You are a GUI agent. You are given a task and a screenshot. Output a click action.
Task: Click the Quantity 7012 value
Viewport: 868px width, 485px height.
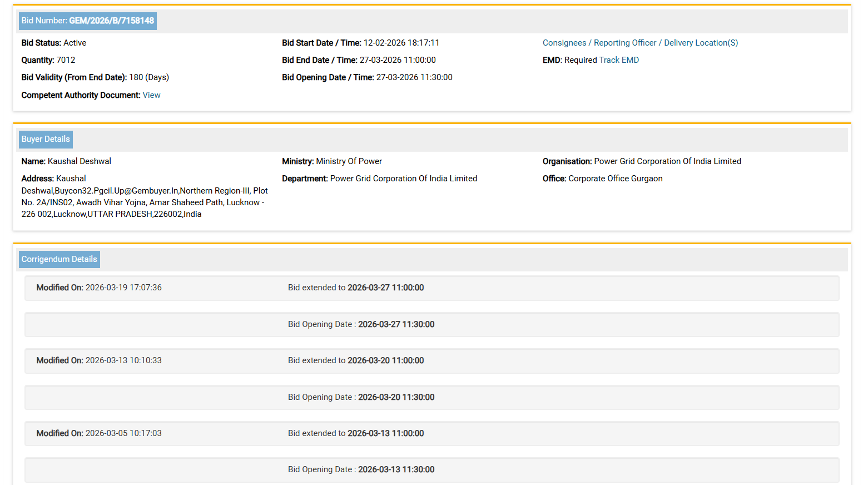click(x=66, y=60)
